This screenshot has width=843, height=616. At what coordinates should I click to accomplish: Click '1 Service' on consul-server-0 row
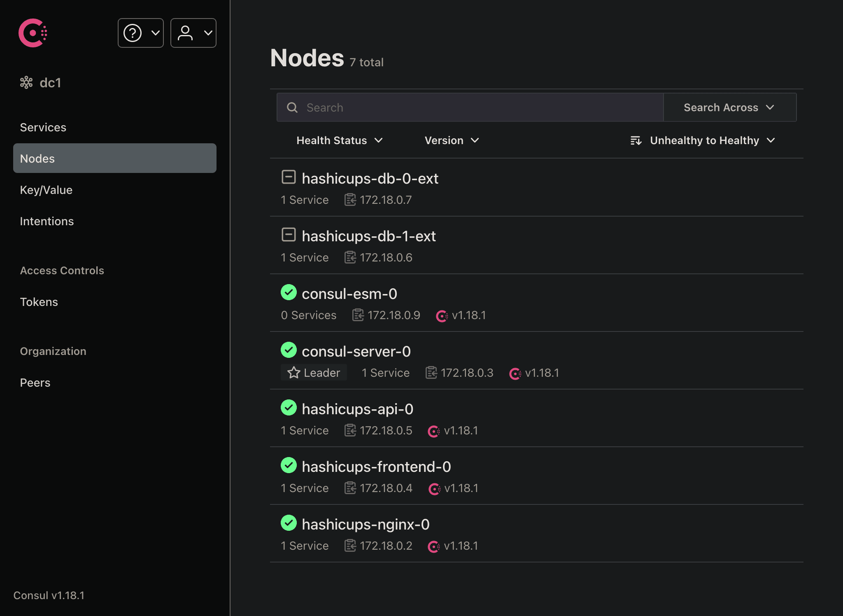click(x=386, y=373)
